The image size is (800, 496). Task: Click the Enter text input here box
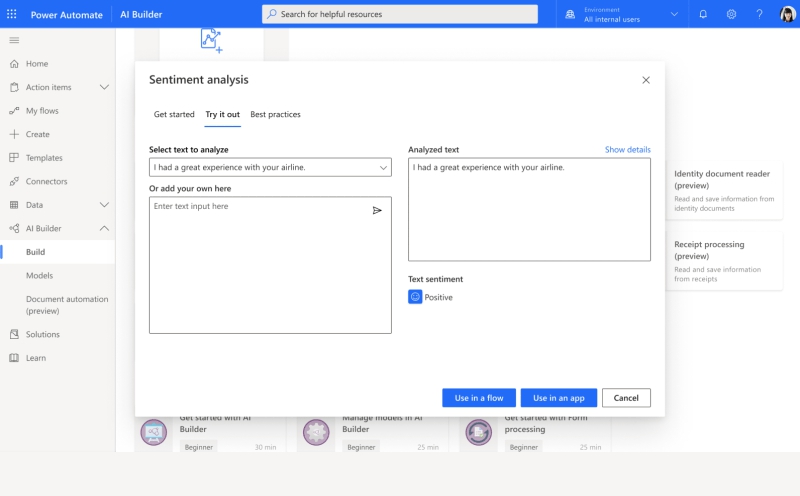click(x=270, y=265)
